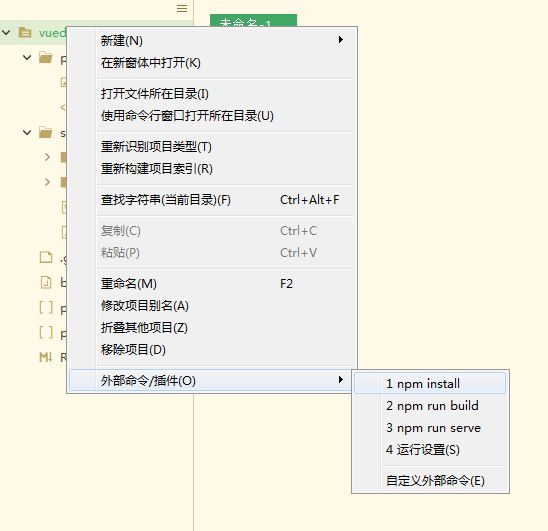Screen dimensions: 548x531
Task: Click the arrow beside 外部命令/插件(O)
Action: (x=341, y=379)
